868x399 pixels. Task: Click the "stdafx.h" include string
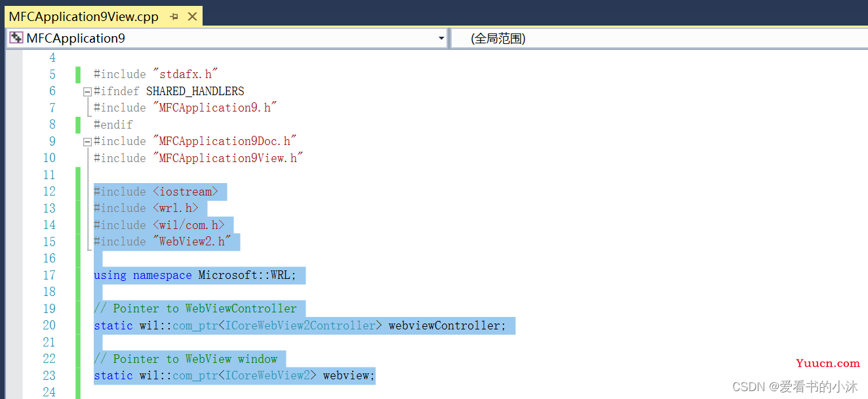185,74
